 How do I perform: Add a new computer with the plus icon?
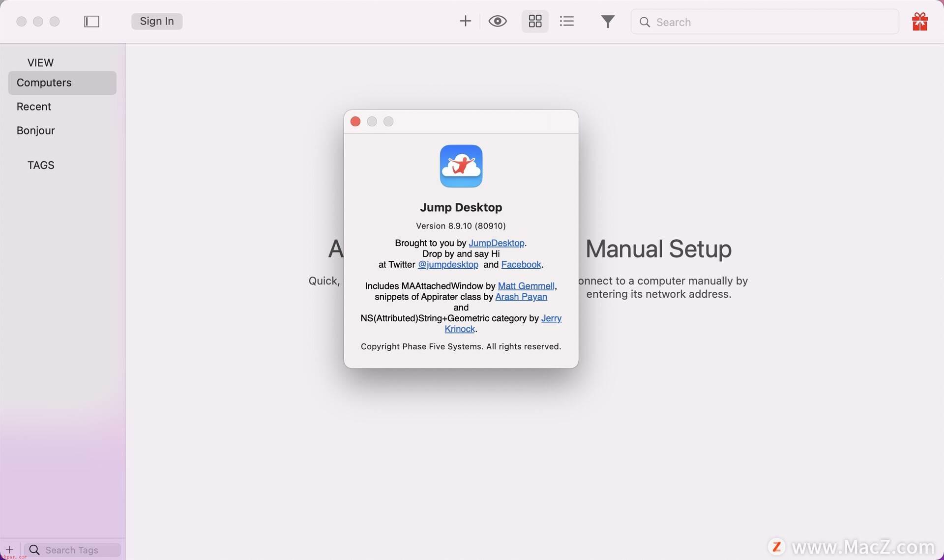click(465, 21)
